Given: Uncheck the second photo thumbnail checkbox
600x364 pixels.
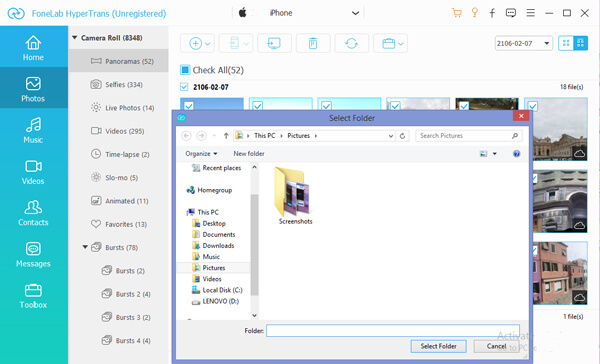Looking at the screenshot, I should click(258, 105).
